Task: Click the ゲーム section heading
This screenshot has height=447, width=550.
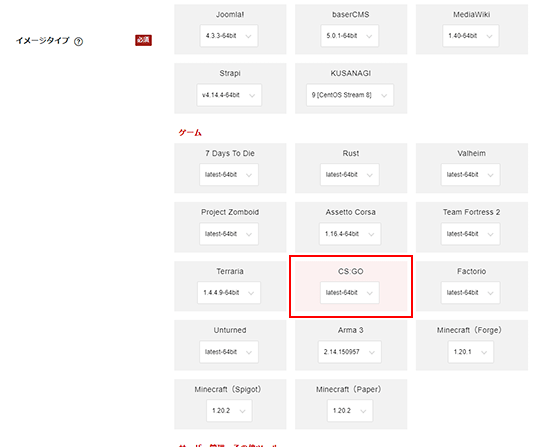Action: pyautogui.click(x=190, y=133)
